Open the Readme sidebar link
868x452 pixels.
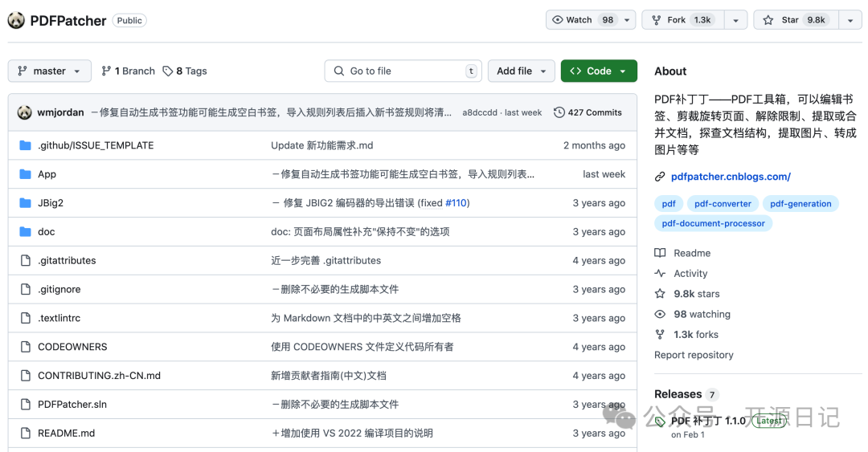pyautogui.click(x=682, y=253)
